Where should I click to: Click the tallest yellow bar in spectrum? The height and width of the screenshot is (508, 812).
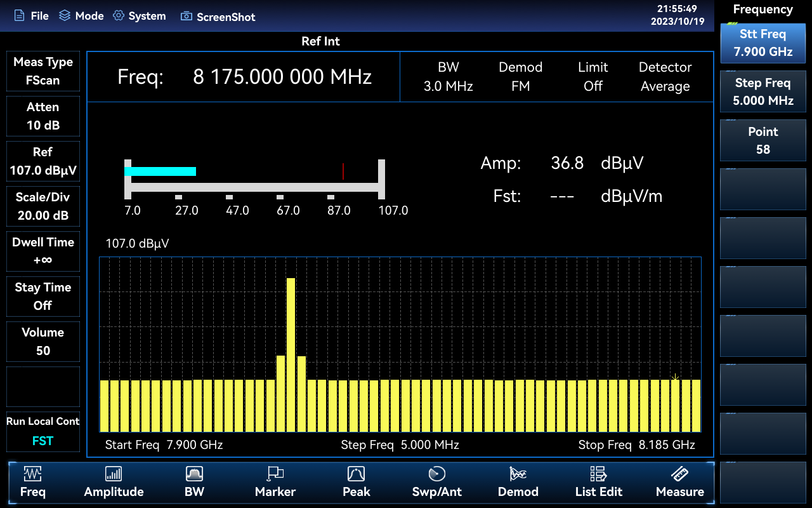click(x=291, y=354)
